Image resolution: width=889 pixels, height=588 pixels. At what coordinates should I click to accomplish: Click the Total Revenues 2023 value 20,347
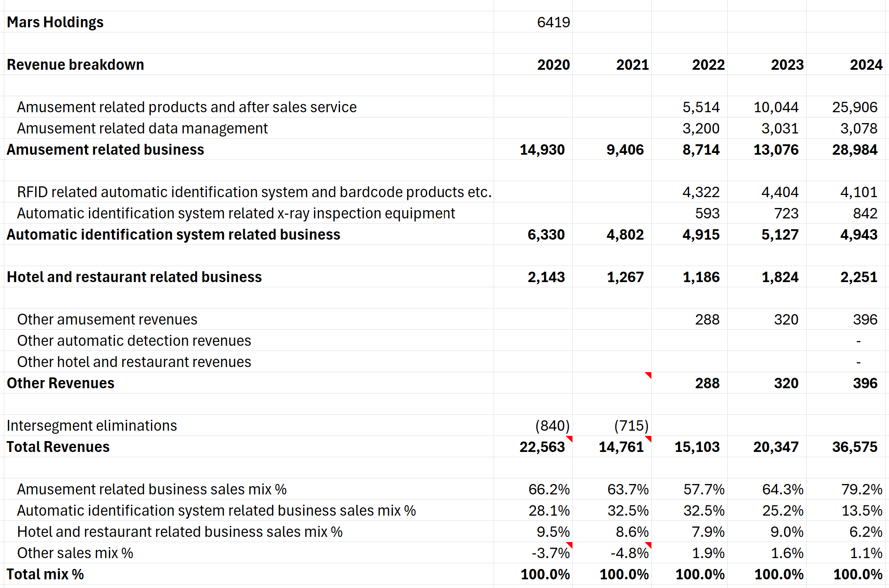pos(776,447)
